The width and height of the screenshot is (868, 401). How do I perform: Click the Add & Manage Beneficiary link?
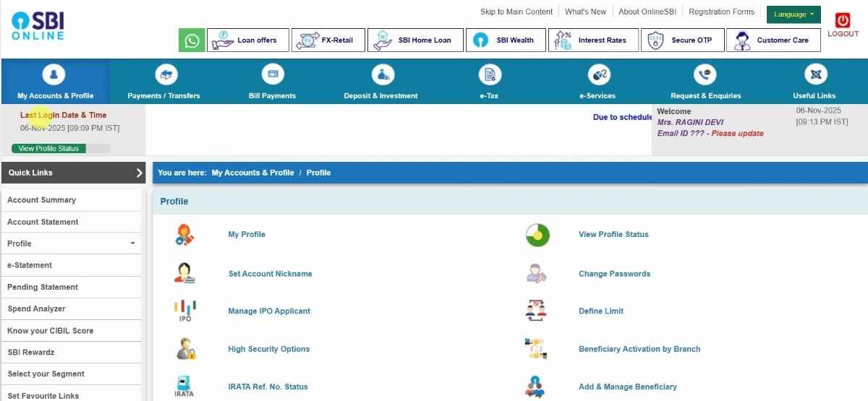coord(627,387)
